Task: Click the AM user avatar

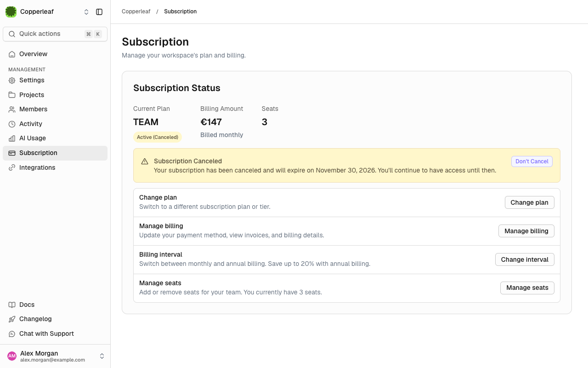Action: point(12,356)
